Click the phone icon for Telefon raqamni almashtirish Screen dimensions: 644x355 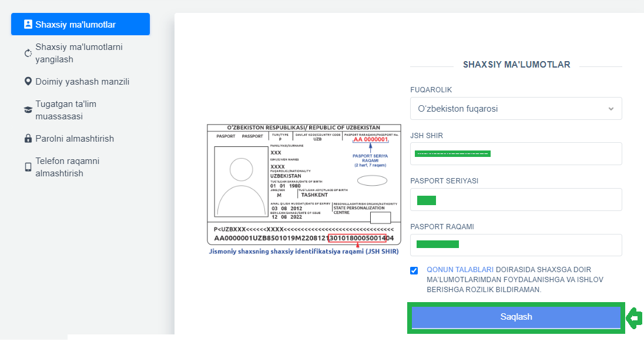pyautogui.click(x=28, y=167)
